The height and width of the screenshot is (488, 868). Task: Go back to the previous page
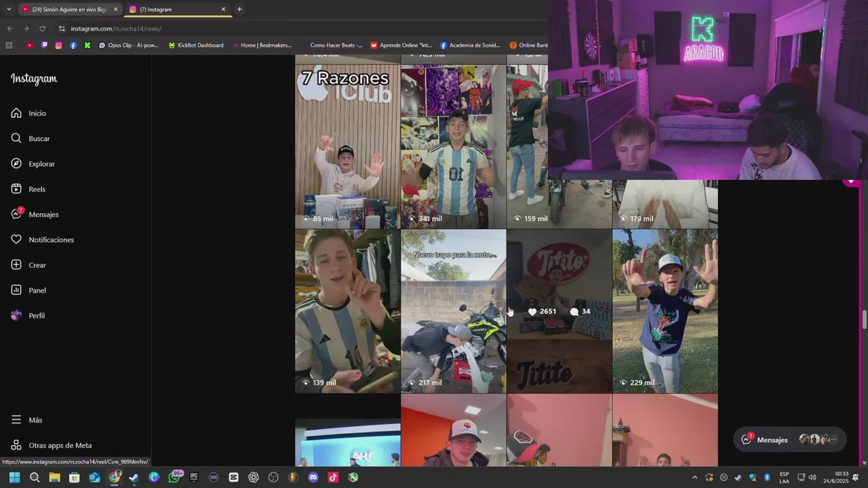pyautogui.click(x=9, y=28)
